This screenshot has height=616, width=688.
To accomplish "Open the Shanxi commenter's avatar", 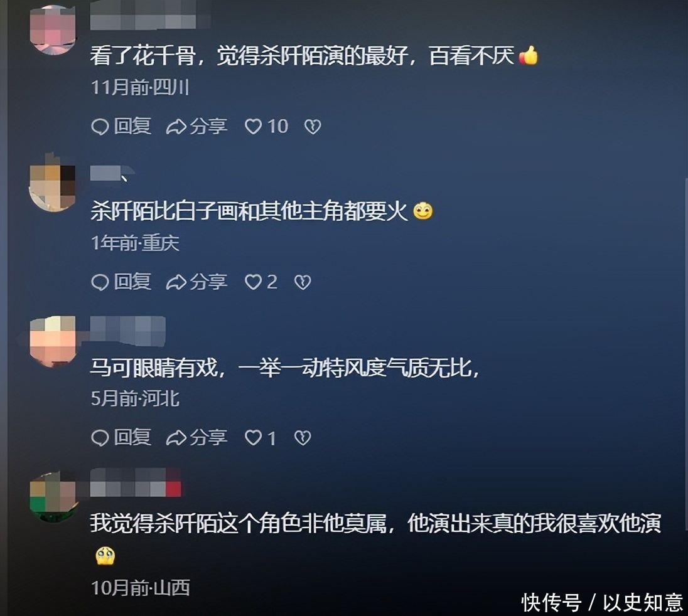I will [53, 497].
